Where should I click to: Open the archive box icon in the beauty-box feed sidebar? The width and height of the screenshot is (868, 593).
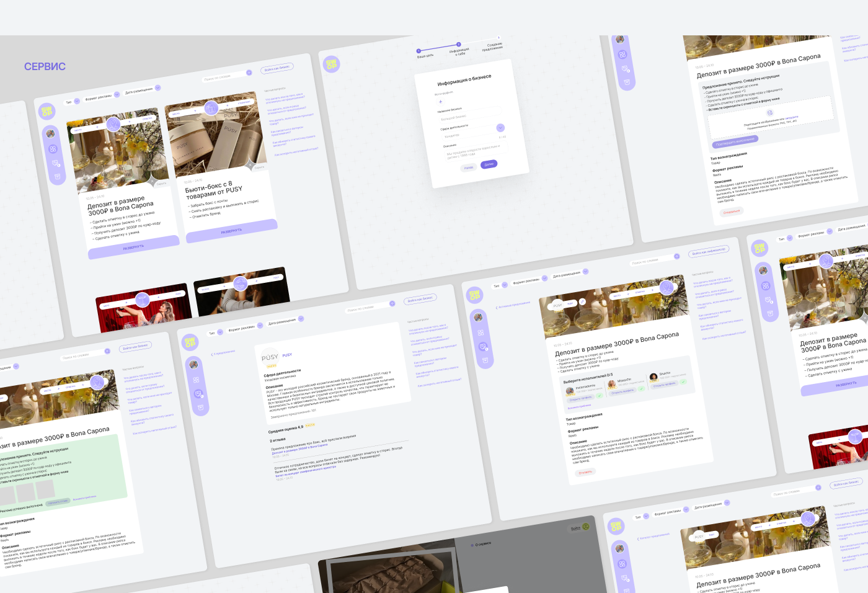click(58, 177)
